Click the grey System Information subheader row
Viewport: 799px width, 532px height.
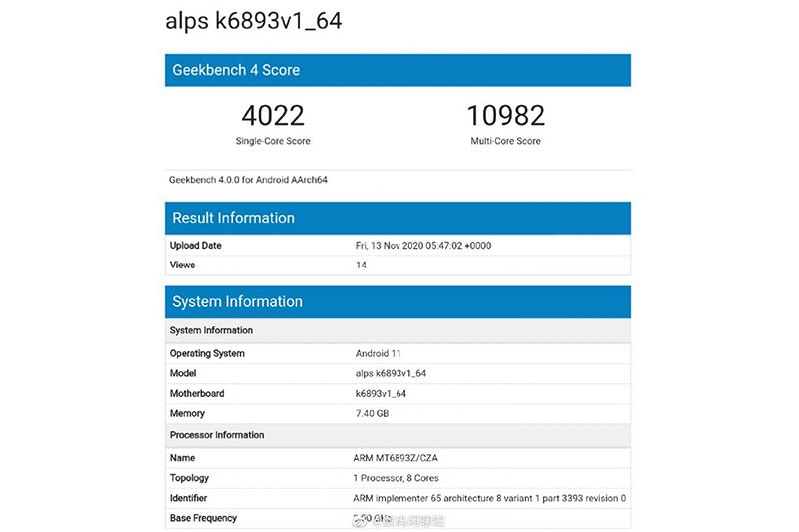[398, 330]
